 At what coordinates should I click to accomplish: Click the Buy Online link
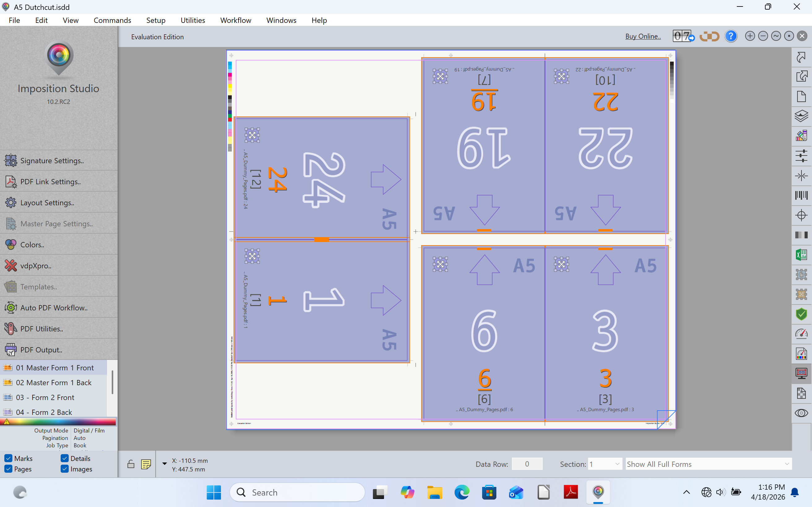coord(643,36)
